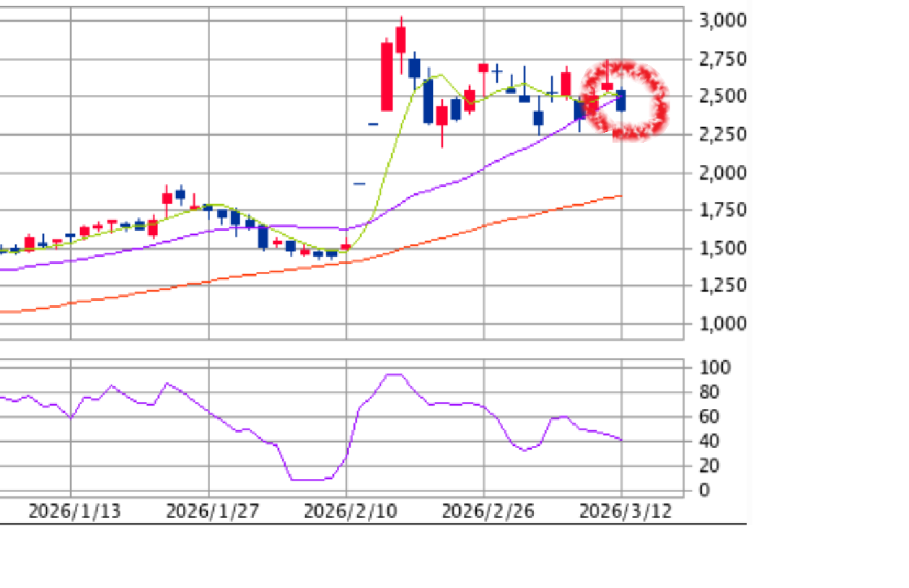This screenshot has height=588, width=909.
Task: Click the 2026/1/27 date label
Action: pos(212,512)
